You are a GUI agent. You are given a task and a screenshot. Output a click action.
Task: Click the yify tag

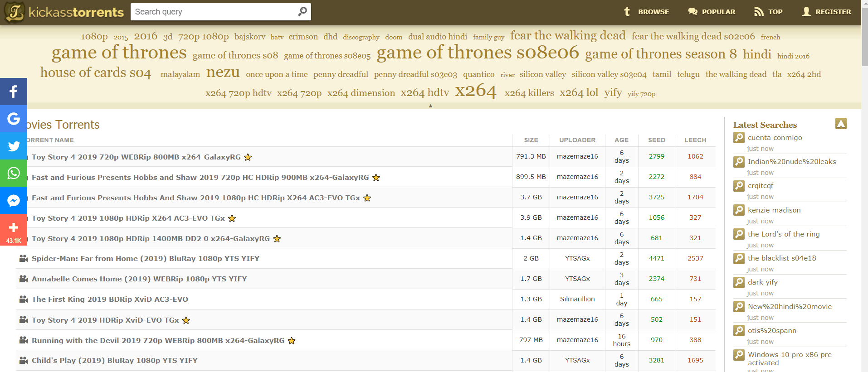pyautogui.click(x=613, y=93)
